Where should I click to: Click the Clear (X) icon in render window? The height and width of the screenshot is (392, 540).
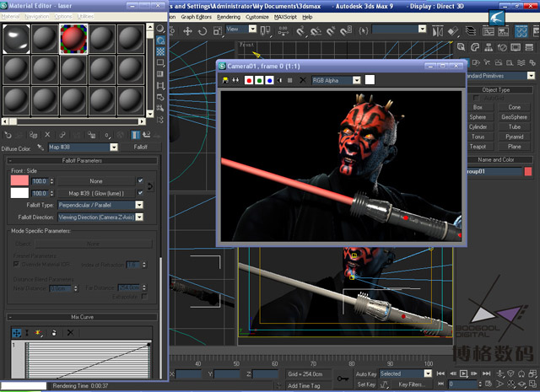tap(302, 80)
